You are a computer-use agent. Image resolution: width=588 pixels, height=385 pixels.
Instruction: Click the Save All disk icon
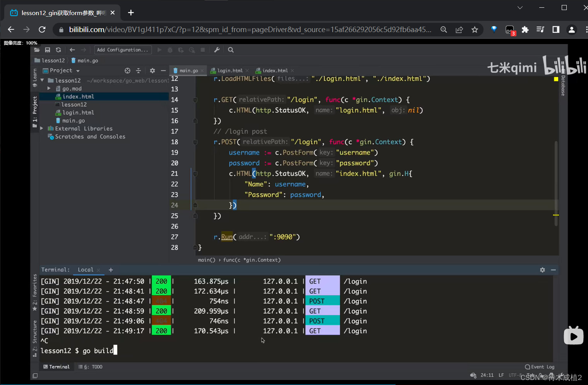pos(48,50)
